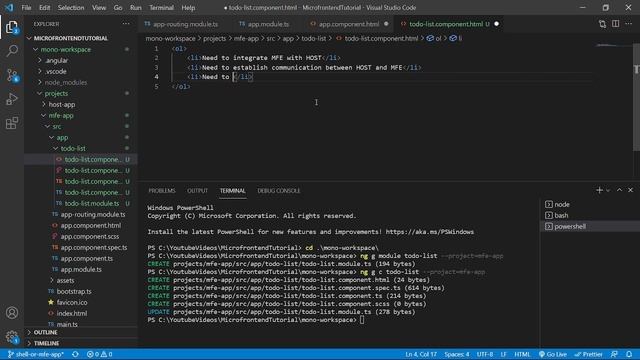Image resolution: width=640 pixels, height=360 pixels.
Task: Open the Search view icon
Action: click(12, 51)
